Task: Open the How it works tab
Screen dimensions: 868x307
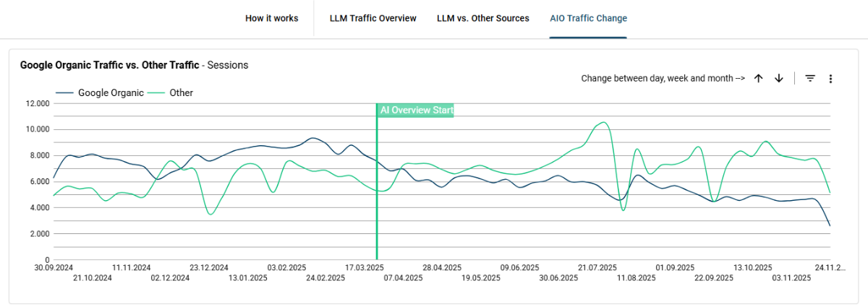Action: coord(271,18)
